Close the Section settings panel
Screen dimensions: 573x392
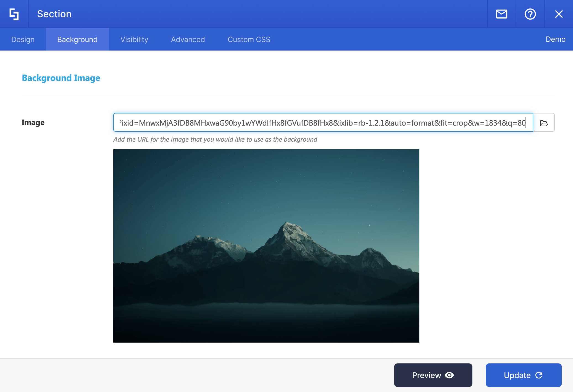coord(559,14)
